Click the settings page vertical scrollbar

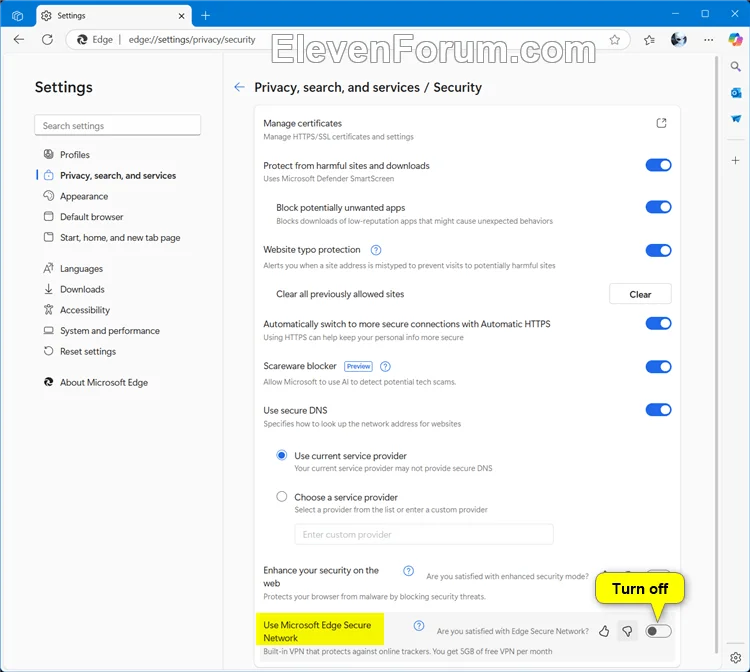[x=716, y=354]
